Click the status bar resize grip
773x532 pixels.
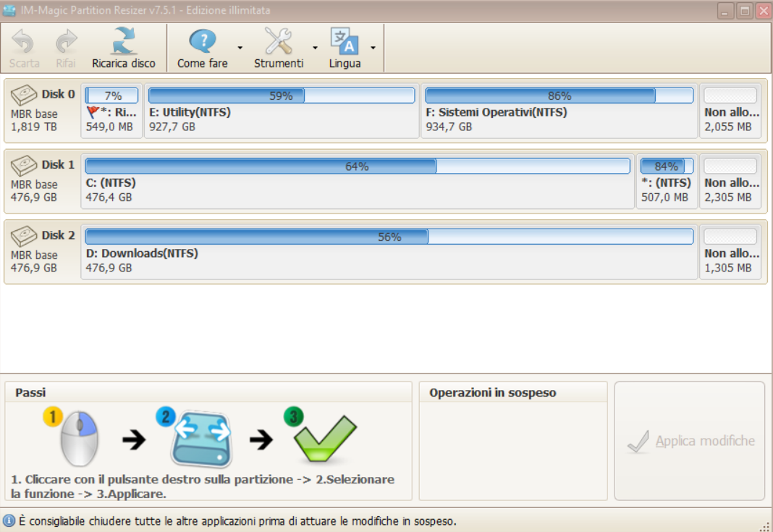[x=765, y=526]
